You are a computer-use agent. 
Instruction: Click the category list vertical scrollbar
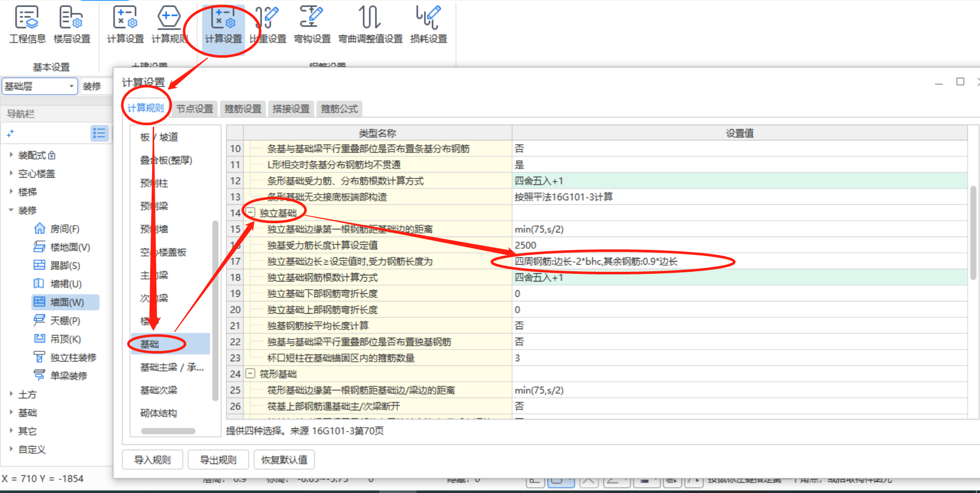click(215, 310)
